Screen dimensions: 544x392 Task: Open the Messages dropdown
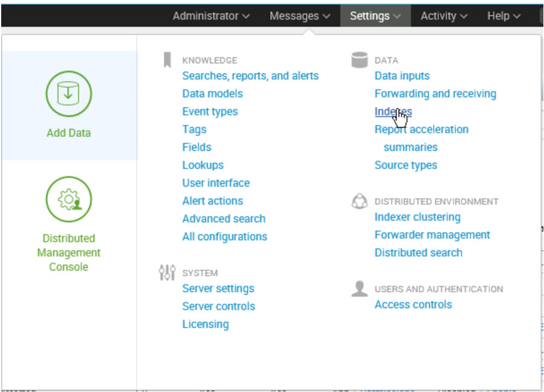300,16
